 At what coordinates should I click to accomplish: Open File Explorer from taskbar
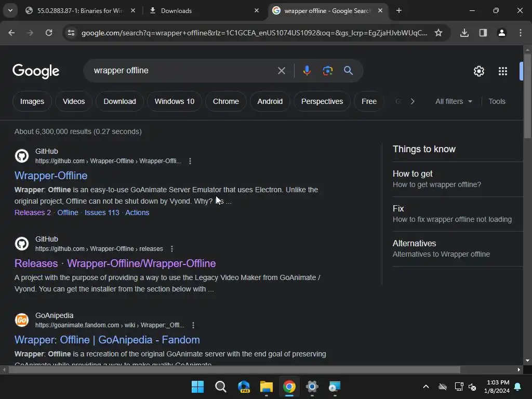[x=267, y=387]
